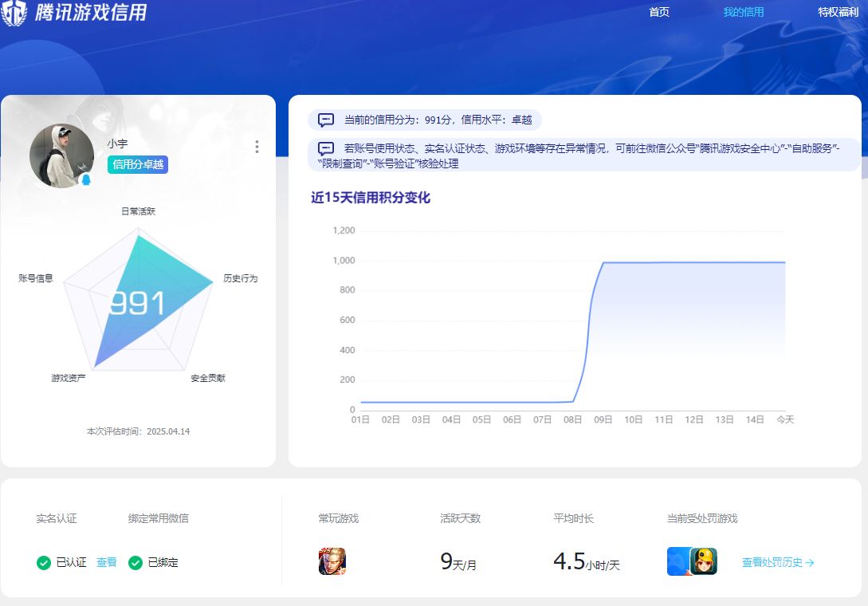This screenshot has height=606, width=868.
Task: Click the Tencent Game Credit shield logo
Action: (14, 12)
